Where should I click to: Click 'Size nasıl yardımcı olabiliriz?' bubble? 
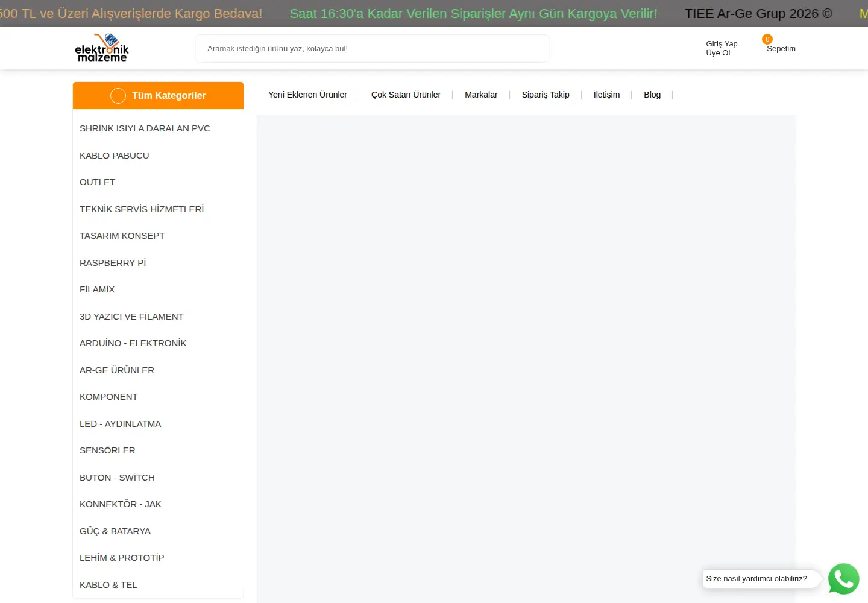[x=761, y=579]
